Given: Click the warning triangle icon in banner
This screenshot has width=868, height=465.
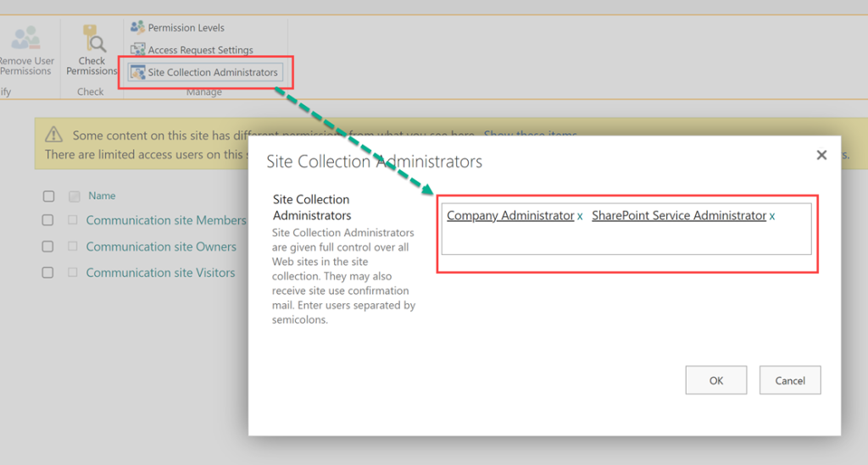Looking at the screenshot, I should point(53,135).
